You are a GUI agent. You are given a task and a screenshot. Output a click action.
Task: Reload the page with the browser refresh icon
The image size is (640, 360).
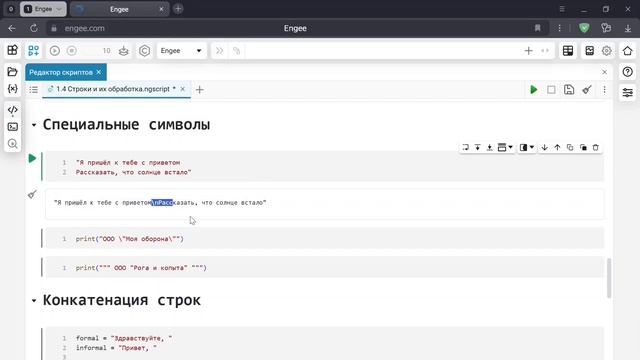coord(34,28)
